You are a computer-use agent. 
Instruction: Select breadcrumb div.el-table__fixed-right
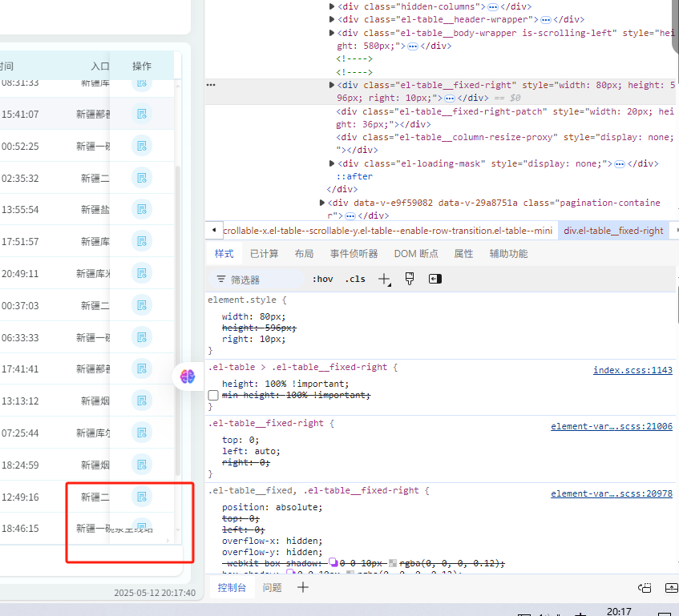tap(613, 231)
